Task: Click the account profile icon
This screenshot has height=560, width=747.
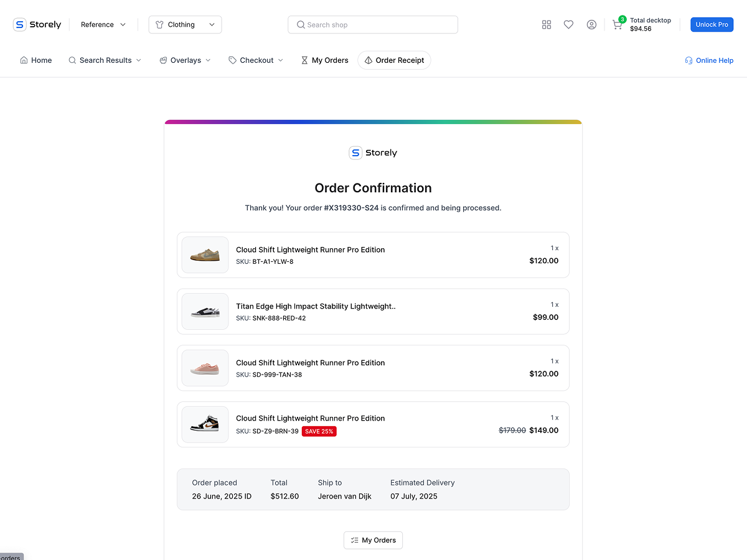Action: (x=591, y=24)
